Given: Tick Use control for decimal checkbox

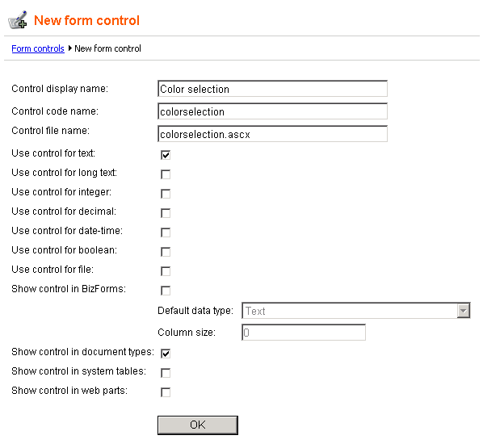Looking at the screenshot, I should click(166, 213).
